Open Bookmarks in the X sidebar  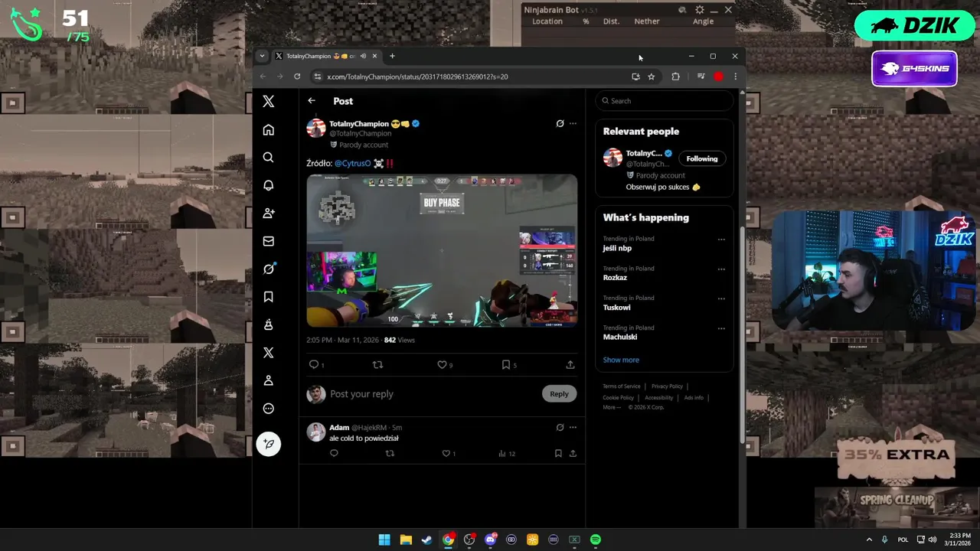268,297
